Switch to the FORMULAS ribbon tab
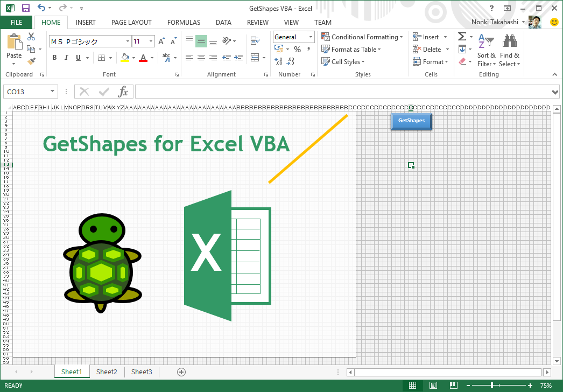This screenshot has width=563, height=392. [184, 22]
